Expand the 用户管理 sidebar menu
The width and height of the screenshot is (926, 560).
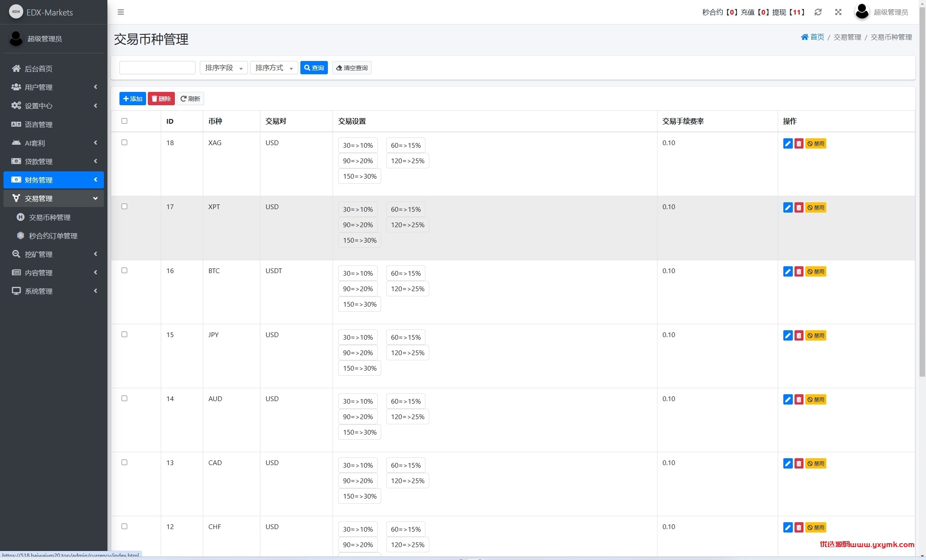click(54, 87)
